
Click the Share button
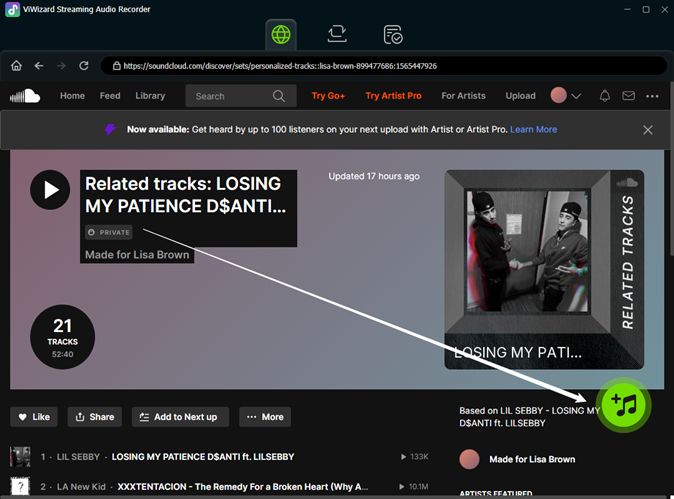tap(94, 417)
